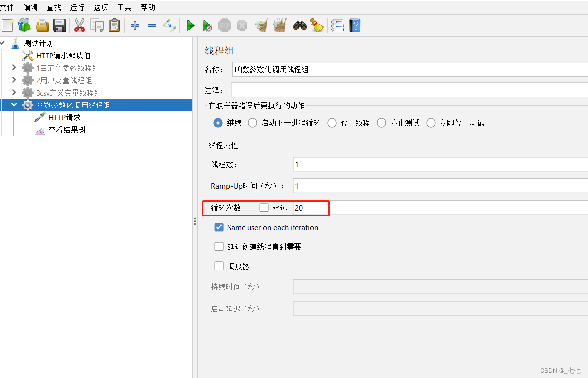
Task: Click the HTTP请求 pipette icon
Action: click(40, 117)
